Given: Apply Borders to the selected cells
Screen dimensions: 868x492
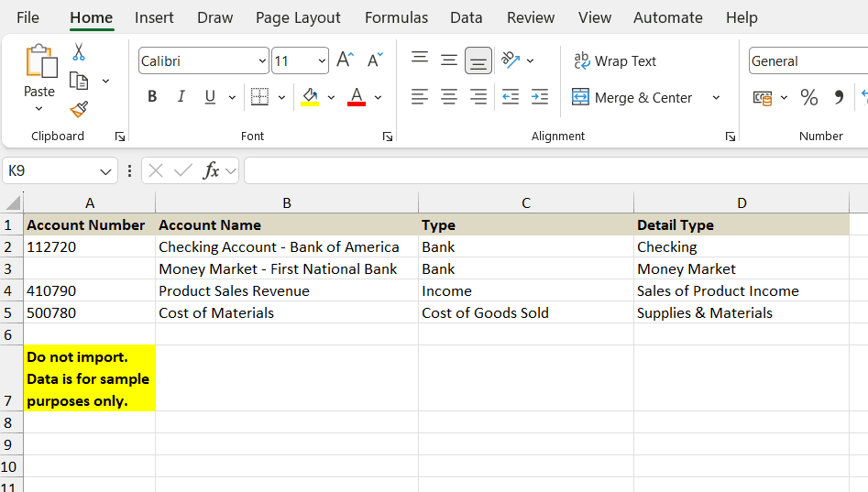Looking at the screenshot, I should coord(259,97).
